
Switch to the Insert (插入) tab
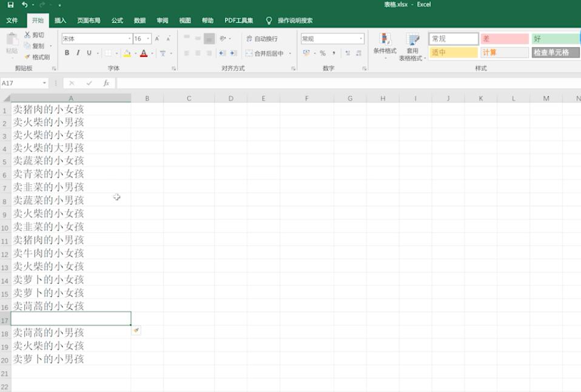click(60, 21)
